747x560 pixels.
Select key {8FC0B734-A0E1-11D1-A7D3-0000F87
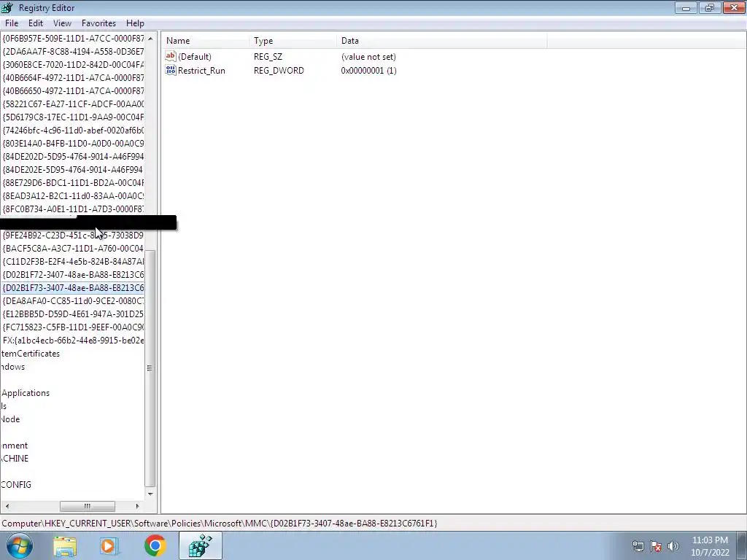[73, 209]
